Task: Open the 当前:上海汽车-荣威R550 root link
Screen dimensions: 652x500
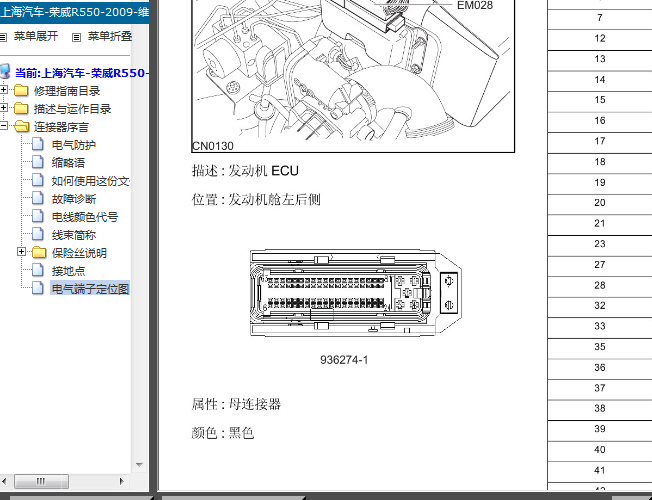Action: click(82, 73)
